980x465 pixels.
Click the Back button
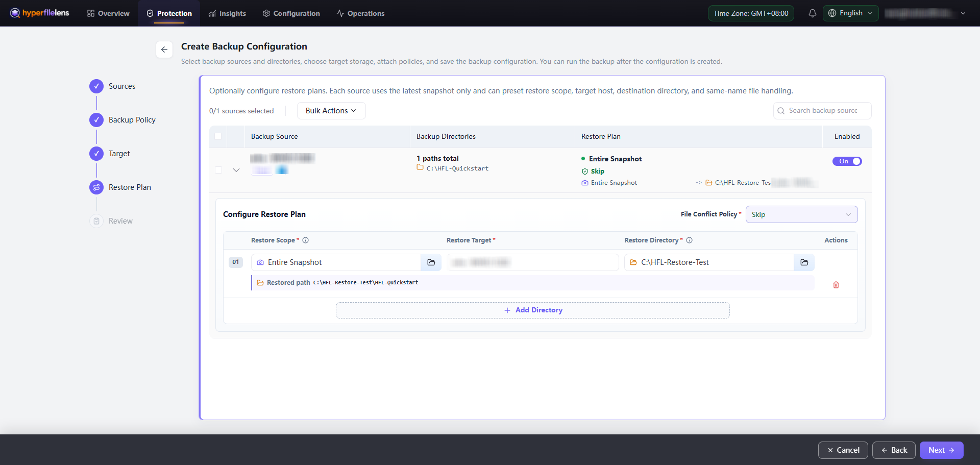894,450
